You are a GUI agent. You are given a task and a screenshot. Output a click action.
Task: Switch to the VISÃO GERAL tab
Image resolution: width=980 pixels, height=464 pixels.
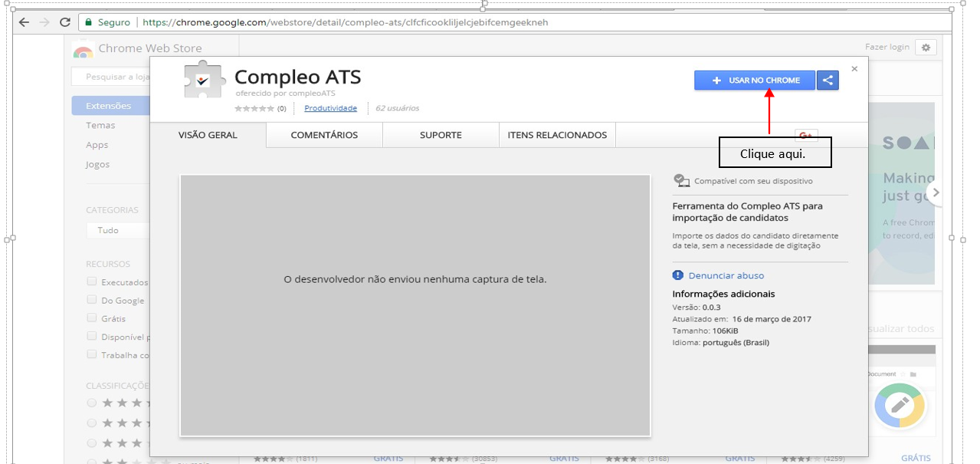point(208,135)
